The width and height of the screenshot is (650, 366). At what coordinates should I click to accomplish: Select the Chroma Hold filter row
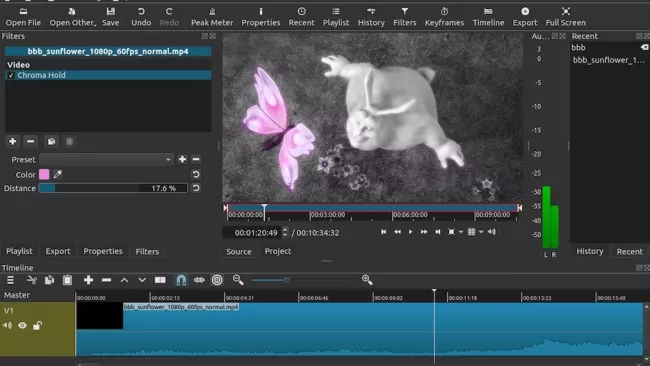coord(108,75)
